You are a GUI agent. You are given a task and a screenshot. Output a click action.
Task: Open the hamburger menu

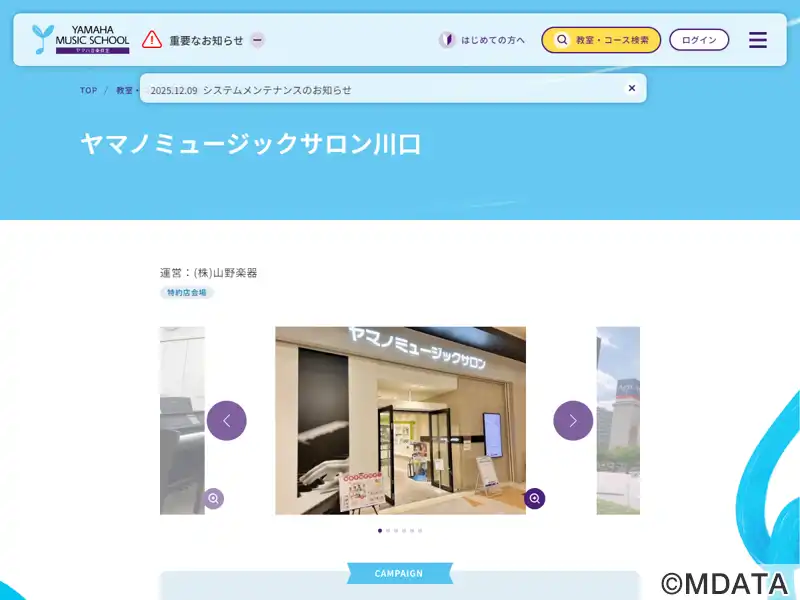pyautogui.click(x=758, y=40)
